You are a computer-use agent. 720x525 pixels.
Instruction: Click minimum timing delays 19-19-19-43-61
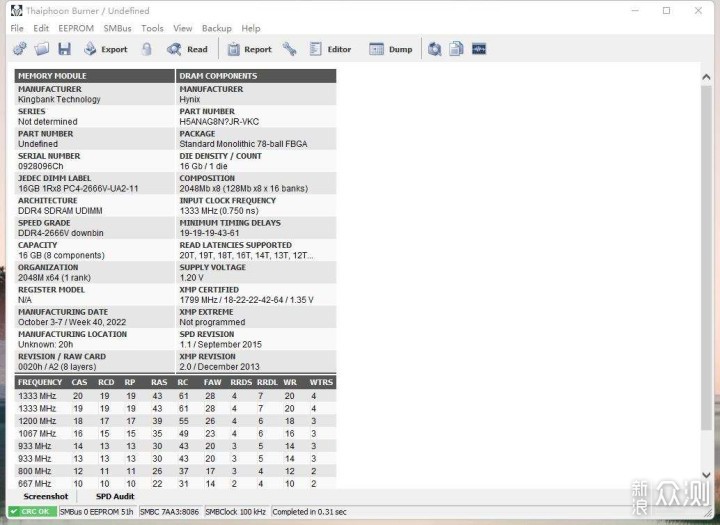(x=209, y=233)
